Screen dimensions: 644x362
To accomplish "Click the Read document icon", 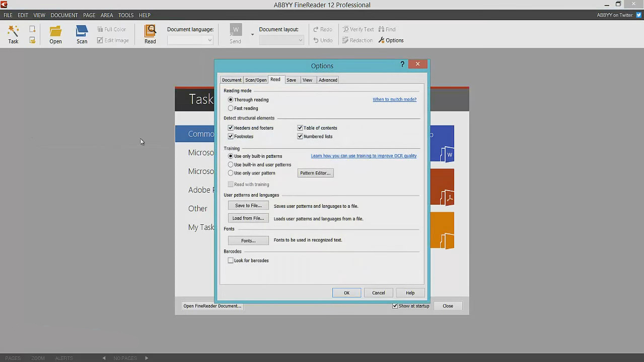I will [x=150, y=31].
